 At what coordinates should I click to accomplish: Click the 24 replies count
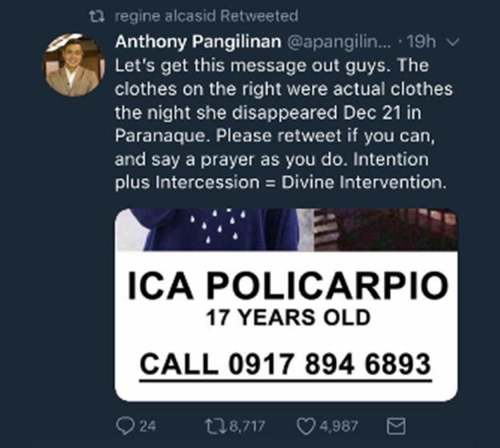click(x=147, y=426)
